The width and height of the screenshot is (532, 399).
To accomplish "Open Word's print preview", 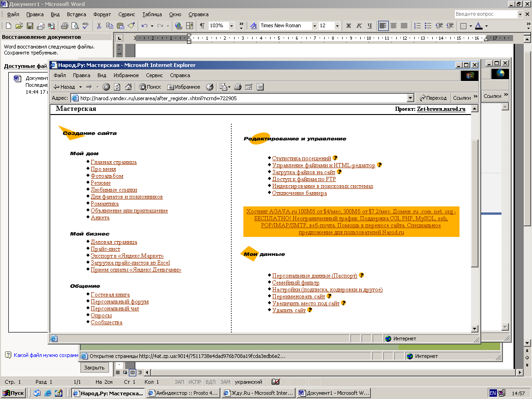I will 75,25.
